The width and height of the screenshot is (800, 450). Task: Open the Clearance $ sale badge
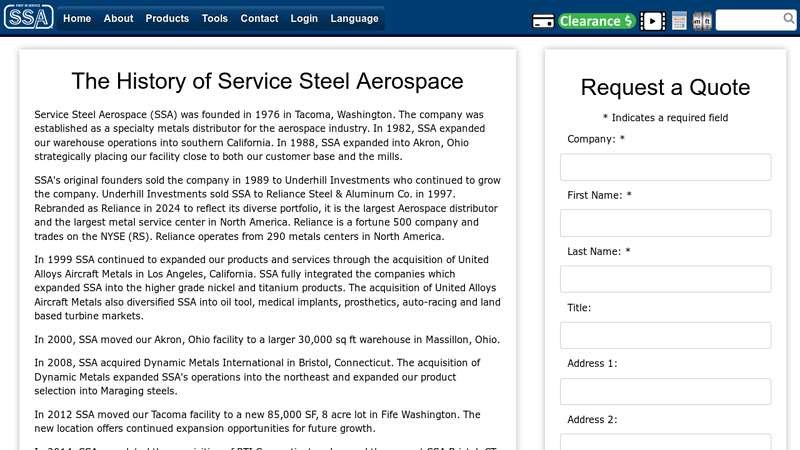596,21
